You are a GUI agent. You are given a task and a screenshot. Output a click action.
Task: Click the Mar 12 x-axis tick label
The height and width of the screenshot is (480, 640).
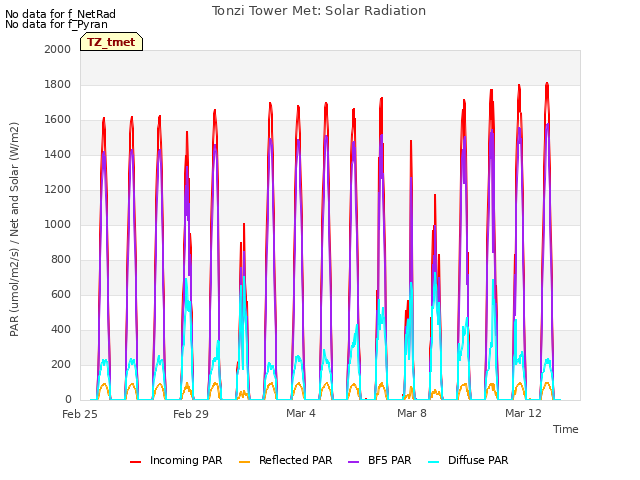click(x=523, y=413)
